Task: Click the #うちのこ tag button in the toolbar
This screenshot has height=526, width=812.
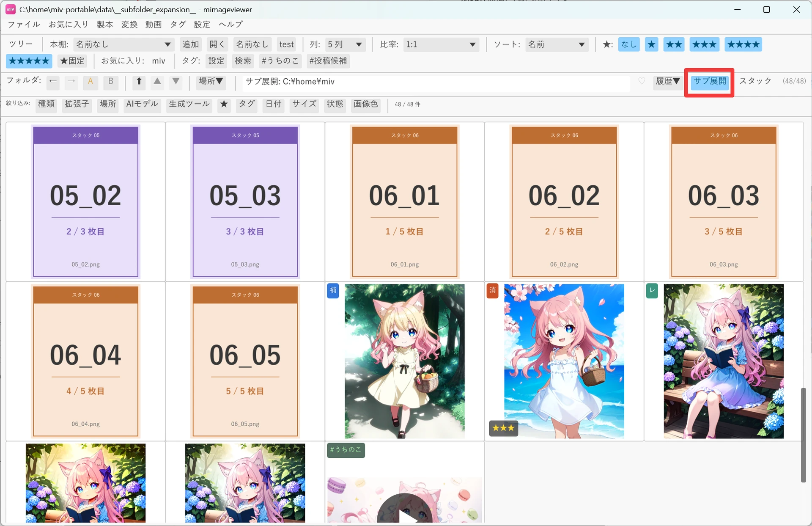Action: pos(280,61)
